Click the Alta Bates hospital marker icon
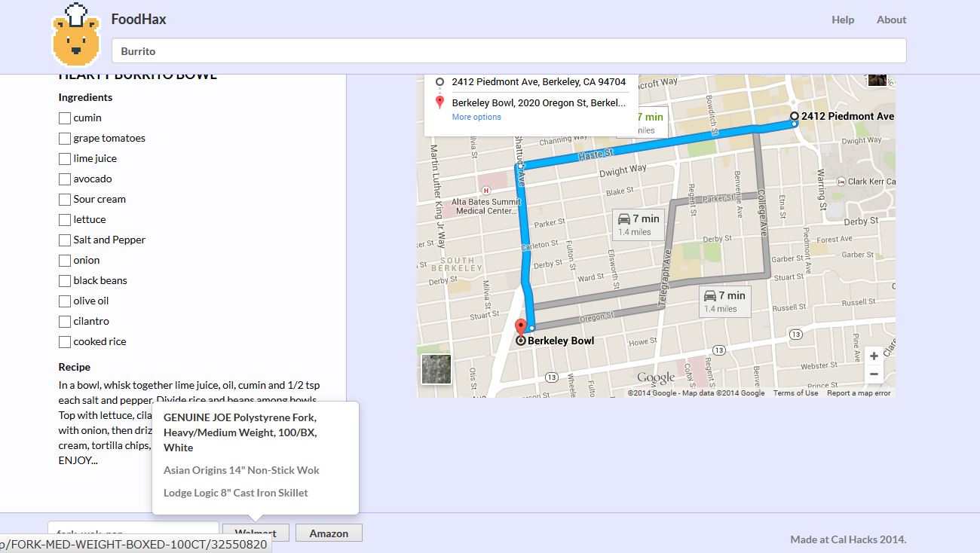This screenshot has height=553, width=980. click(486, 191)
